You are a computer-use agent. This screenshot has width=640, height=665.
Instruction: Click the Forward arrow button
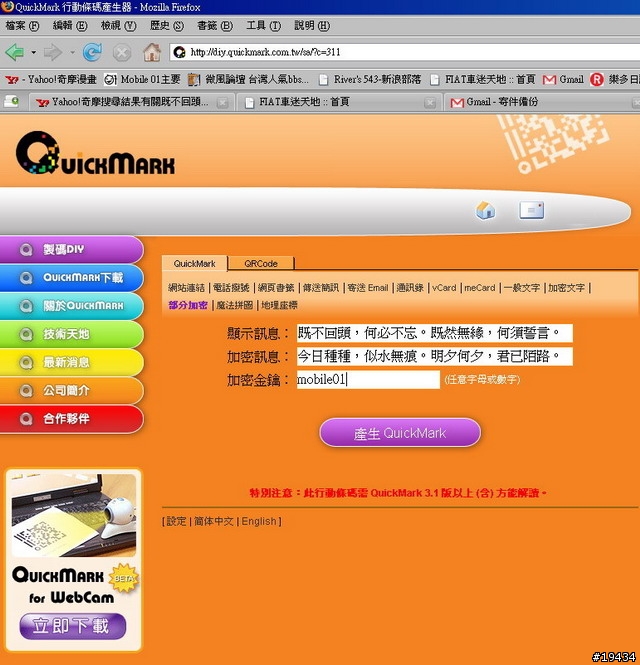tap(53, 52)
